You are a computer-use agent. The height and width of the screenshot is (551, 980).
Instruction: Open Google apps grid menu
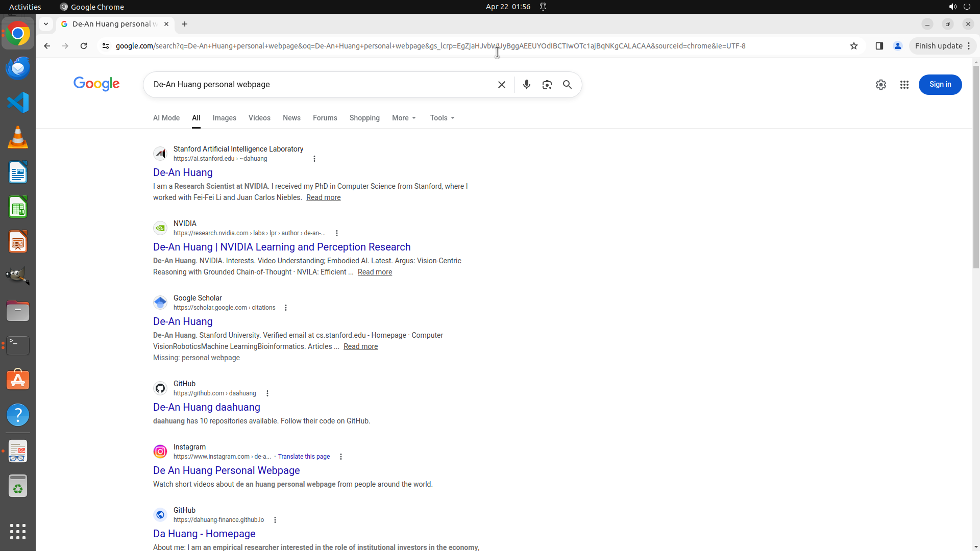coord(904,85)
